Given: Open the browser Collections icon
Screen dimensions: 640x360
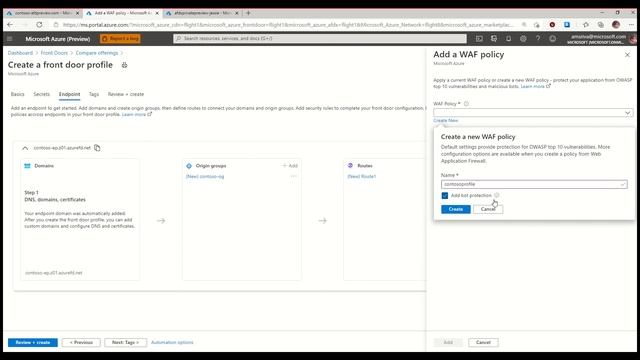Looking at the screenshot, I should click(600, 25).
